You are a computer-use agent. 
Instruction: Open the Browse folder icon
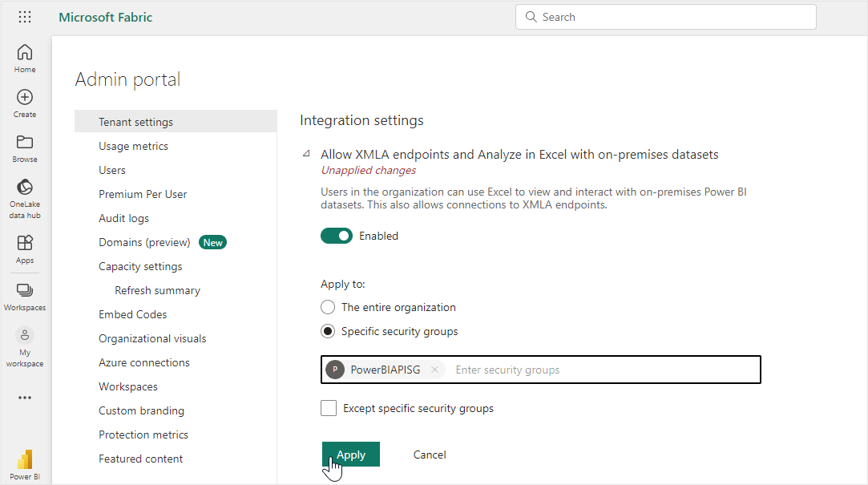tap(25, 143)
